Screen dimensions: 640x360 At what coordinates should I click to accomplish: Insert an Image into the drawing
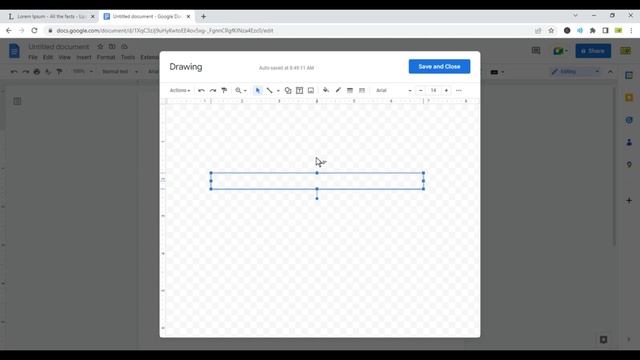tap(311, 90)
